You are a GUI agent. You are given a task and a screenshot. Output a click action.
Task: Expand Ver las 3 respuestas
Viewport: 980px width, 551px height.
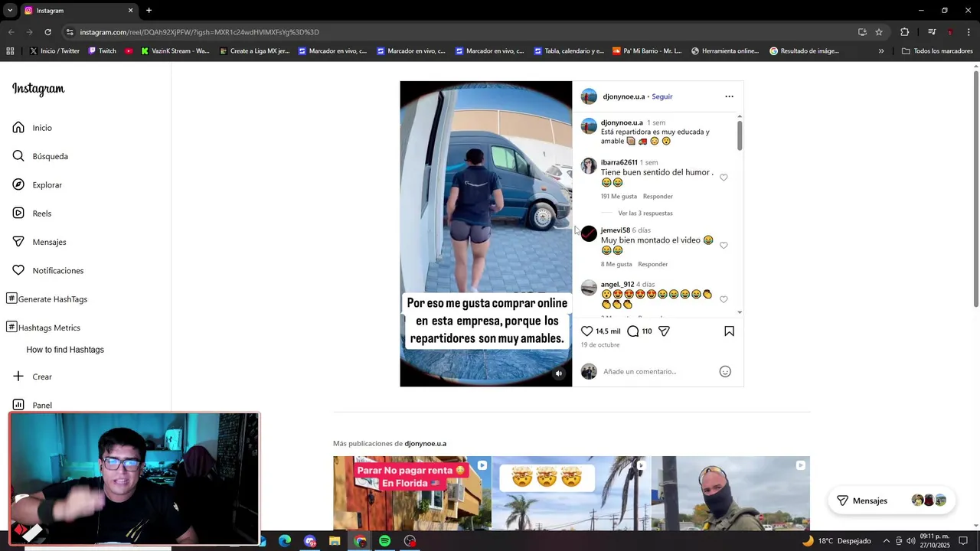point(645,214)
